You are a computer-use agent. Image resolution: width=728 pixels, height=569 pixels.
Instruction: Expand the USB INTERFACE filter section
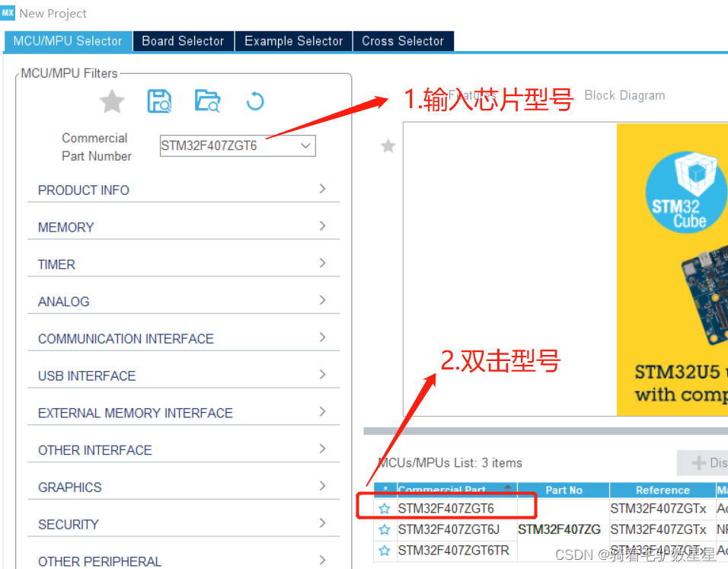point(184,376)
